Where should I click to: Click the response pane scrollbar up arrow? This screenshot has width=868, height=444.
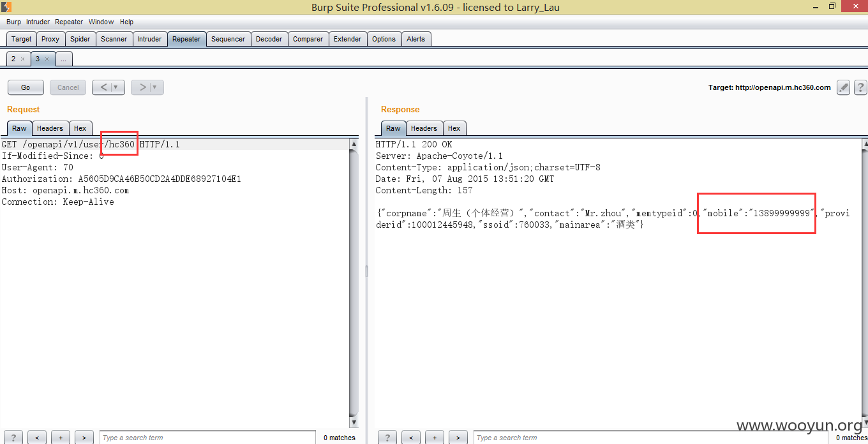coord(864,144)
